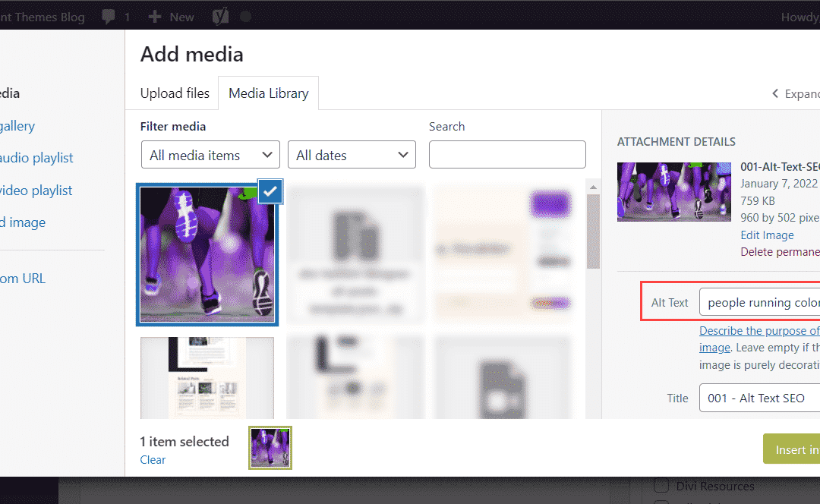Click the '1 item selected' text
The image size is (820, 504).
(184, 442)
